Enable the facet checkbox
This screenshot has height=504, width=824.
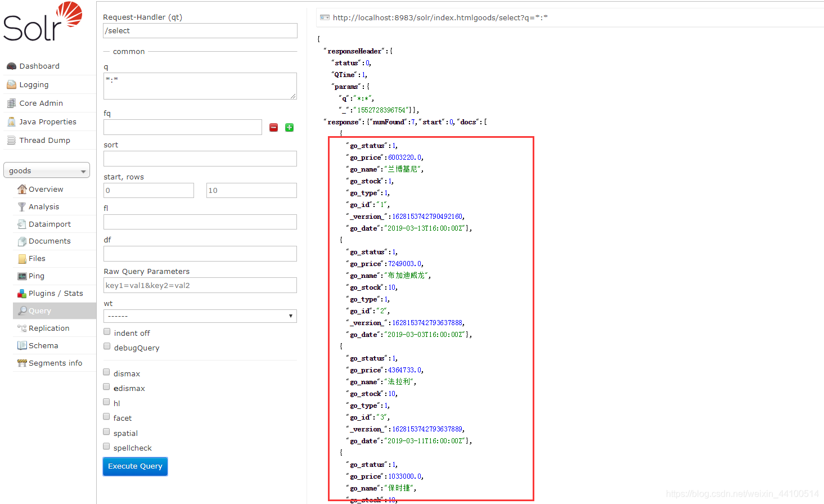tap(106, 417)
